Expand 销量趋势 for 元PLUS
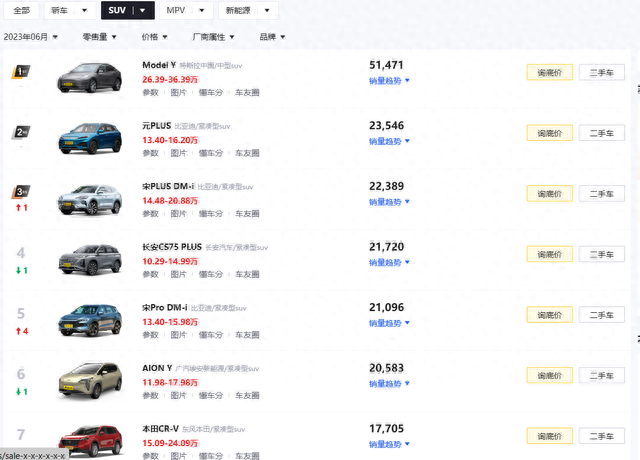Viewport: 640px width, 460px height. 389,141
